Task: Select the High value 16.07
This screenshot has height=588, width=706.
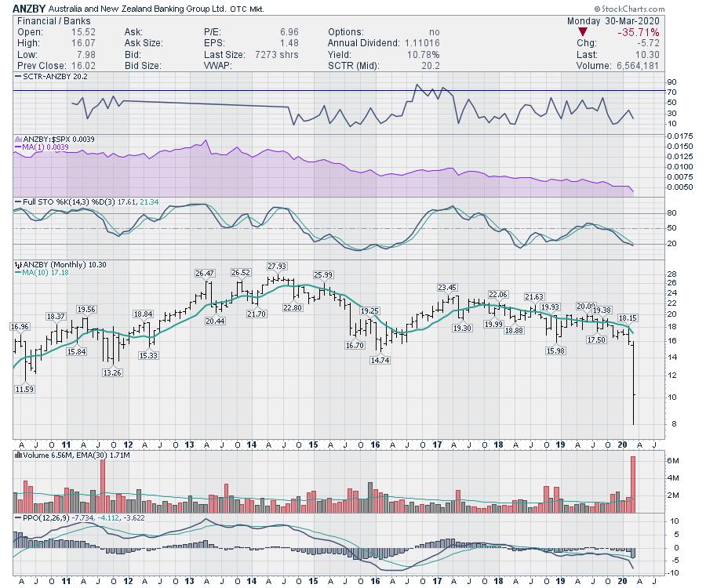Action: tap(83, 43)
